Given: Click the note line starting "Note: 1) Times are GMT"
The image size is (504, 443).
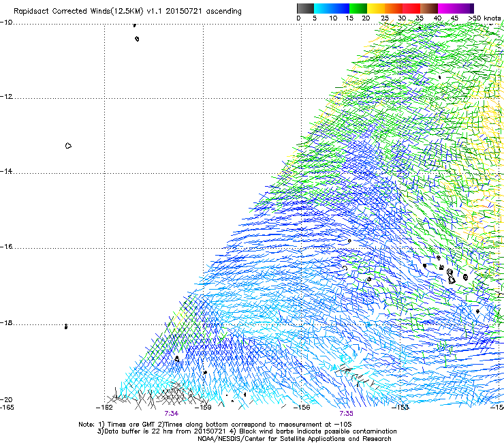Looking at the screenshot, I should coord(215,425).
